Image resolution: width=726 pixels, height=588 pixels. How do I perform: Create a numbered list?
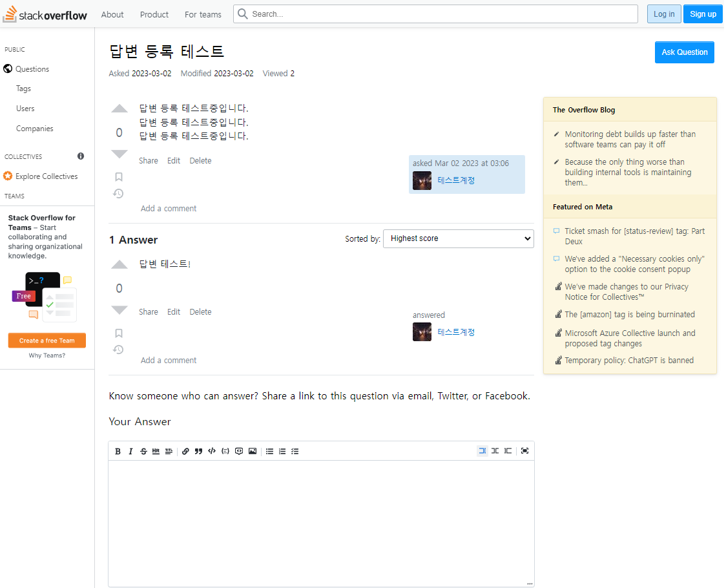282,451
